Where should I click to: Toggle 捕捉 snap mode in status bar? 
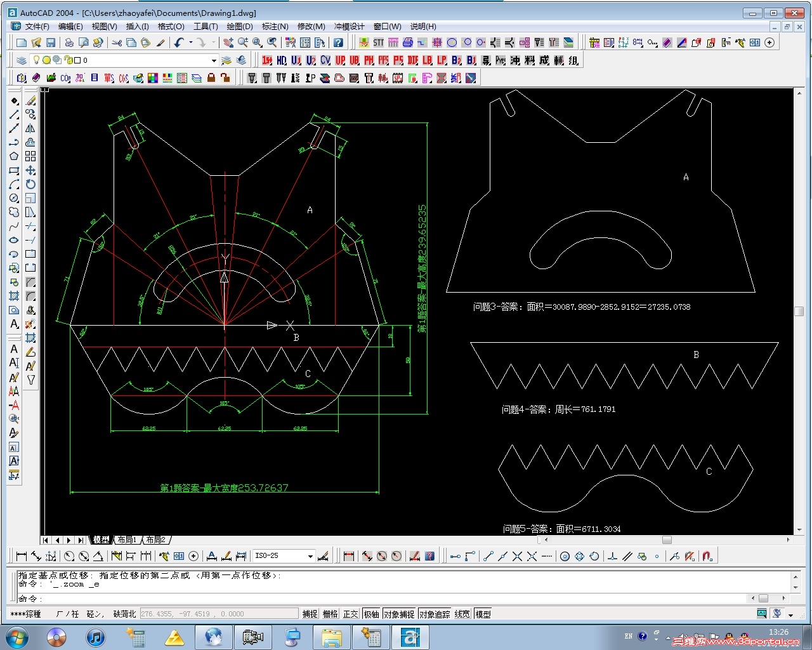[310, 614]
